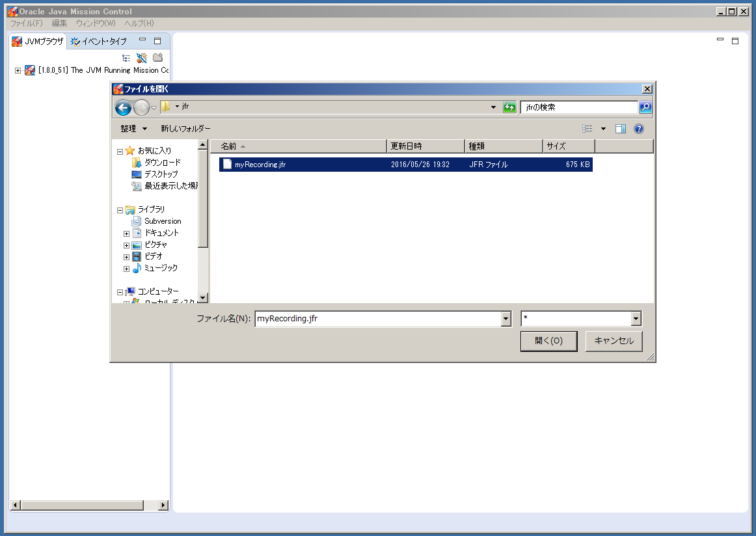
Task: Click 開く(O) to open myRecording.jfr
Action: point(548,340)
